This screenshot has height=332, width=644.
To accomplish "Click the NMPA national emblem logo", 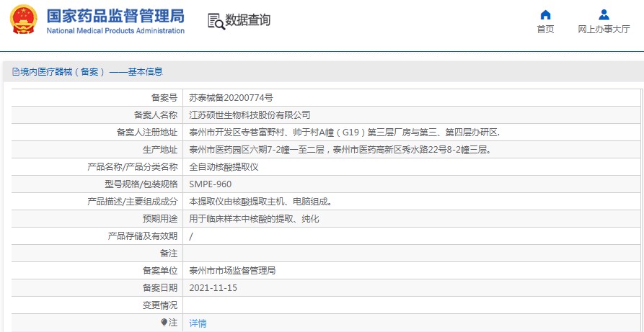I will pyautogui.click(x=23, y=19).
